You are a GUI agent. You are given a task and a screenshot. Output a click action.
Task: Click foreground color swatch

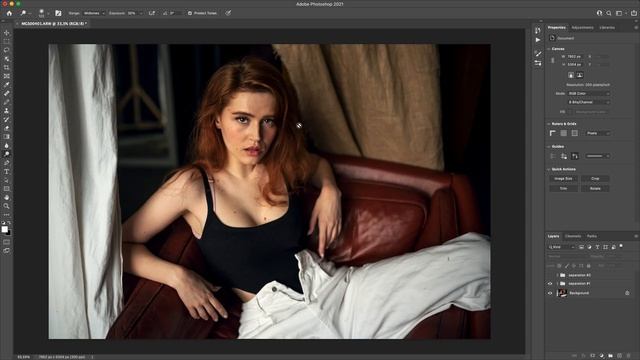coord(4,229)
